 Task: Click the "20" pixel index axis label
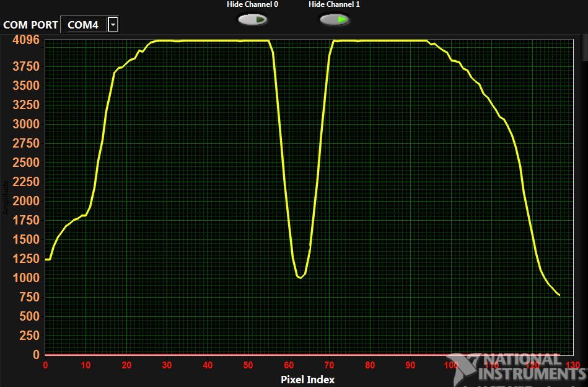pos(126,365)
